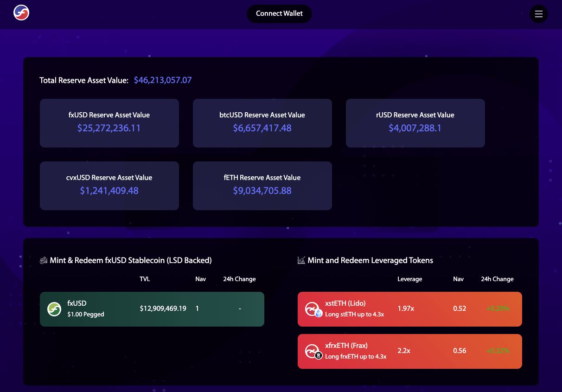Open the xstETH (Lido) leveraged token row
562x392 pixels.
[410, 309]
